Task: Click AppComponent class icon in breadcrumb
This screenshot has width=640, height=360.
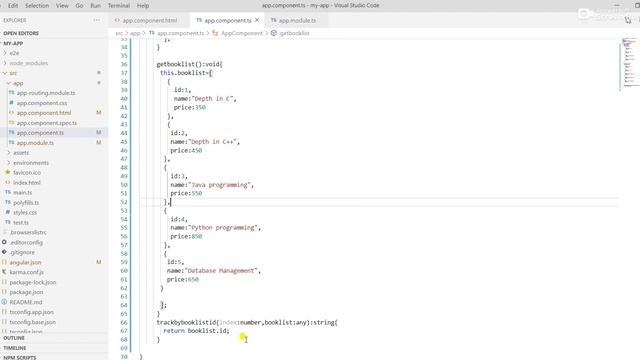Action: point(216,33)
